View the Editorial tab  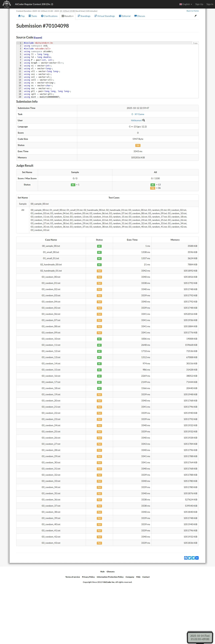125,16
